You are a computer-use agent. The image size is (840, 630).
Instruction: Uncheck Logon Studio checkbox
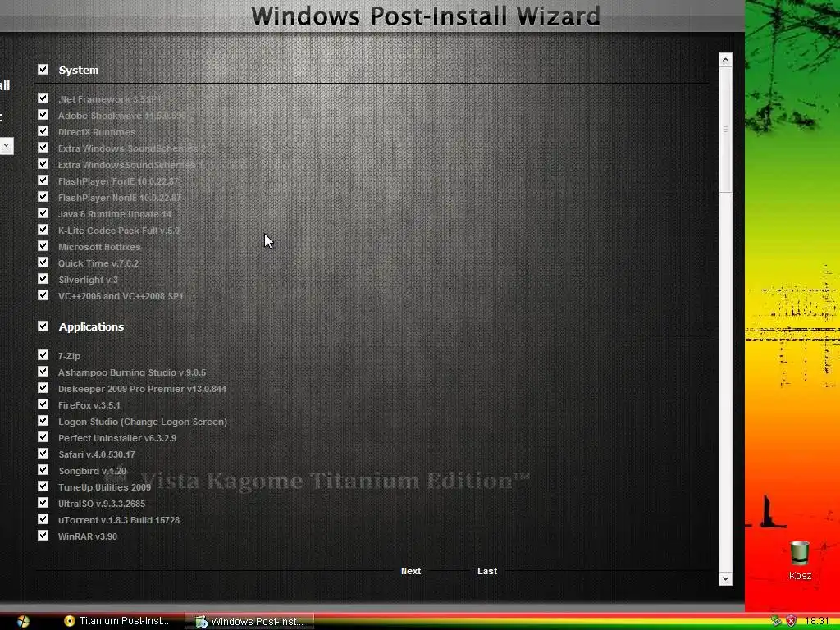coord(43,421)
